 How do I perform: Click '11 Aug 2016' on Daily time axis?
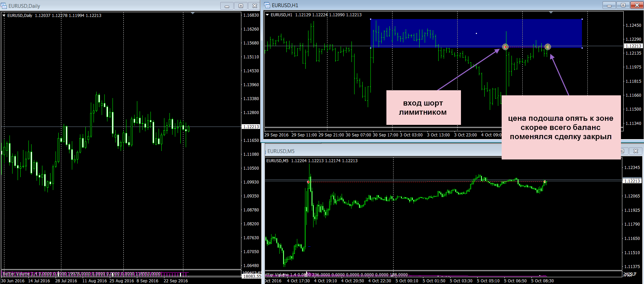point(94,281)
